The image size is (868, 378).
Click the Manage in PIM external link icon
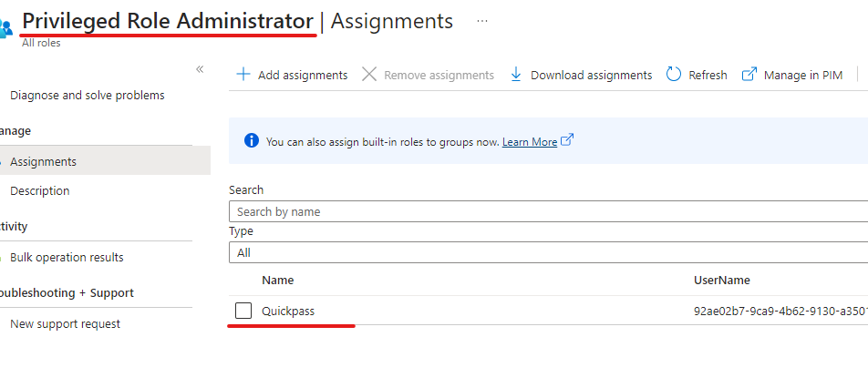749,75
